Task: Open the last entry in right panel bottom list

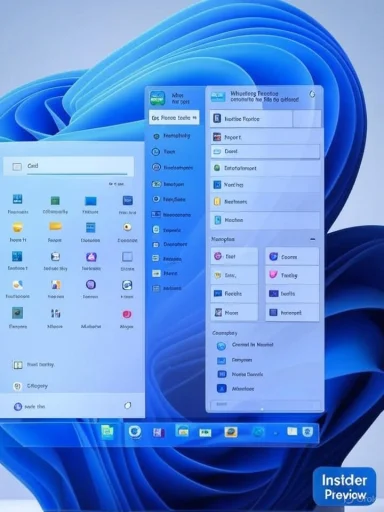Action: point(236,389)
